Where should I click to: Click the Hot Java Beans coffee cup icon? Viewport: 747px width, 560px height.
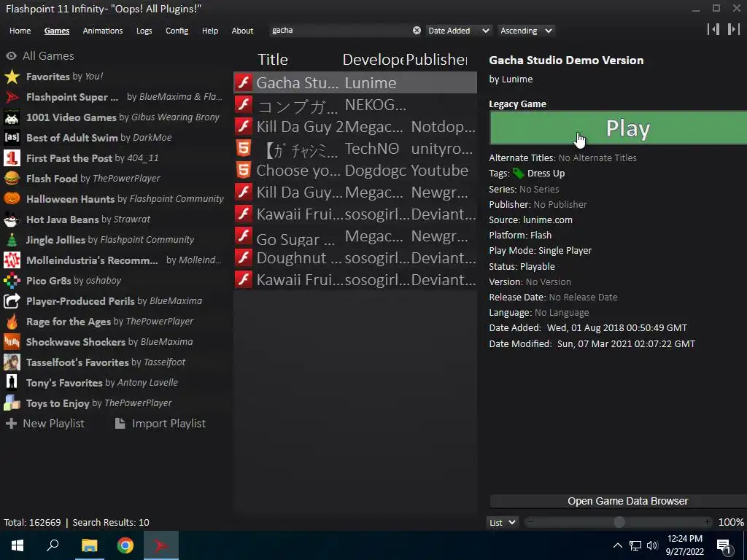pyautogui.click(x=12, y=219)
